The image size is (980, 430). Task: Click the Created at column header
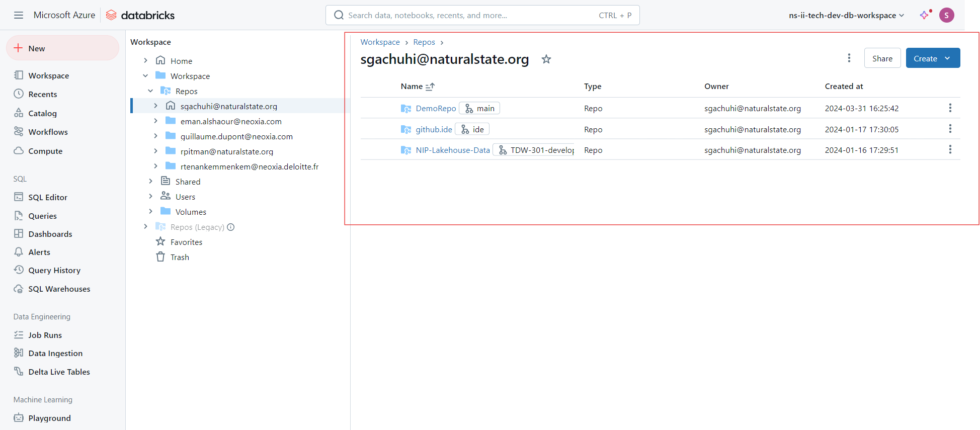tap(844, 87)
